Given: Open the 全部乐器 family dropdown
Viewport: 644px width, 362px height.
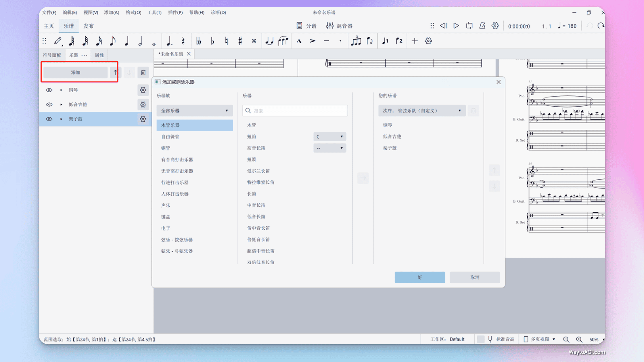Looking at the screenshot, I should point(194,111).
